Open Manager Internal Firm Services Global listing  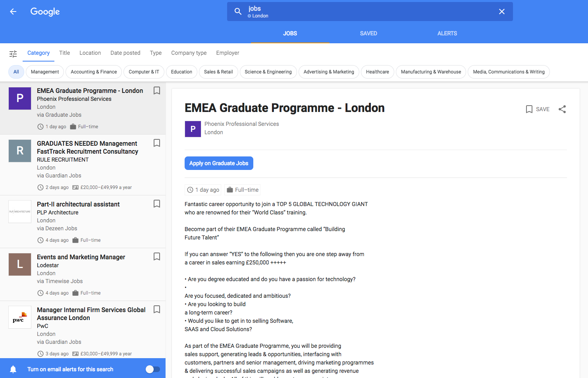(x=91, y=314)
